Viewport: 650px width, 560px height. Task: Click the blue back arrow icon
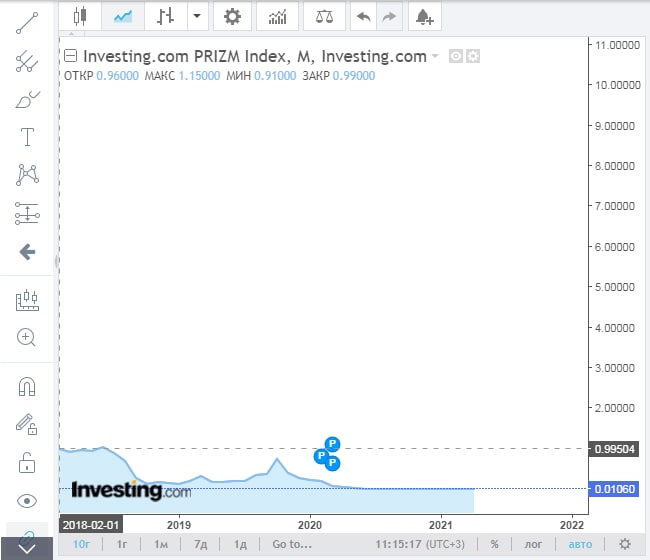[x=27, y=252]
